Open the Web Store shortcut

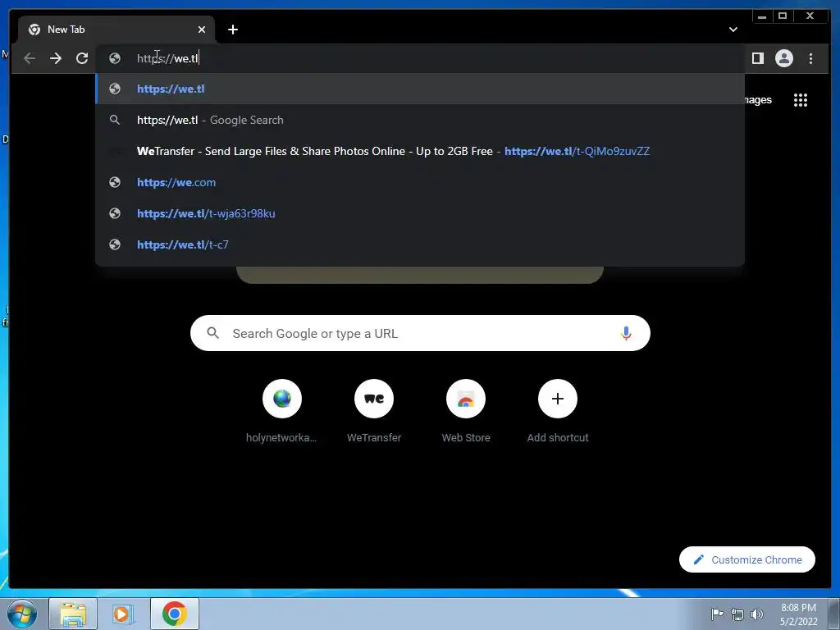point(466,412)
